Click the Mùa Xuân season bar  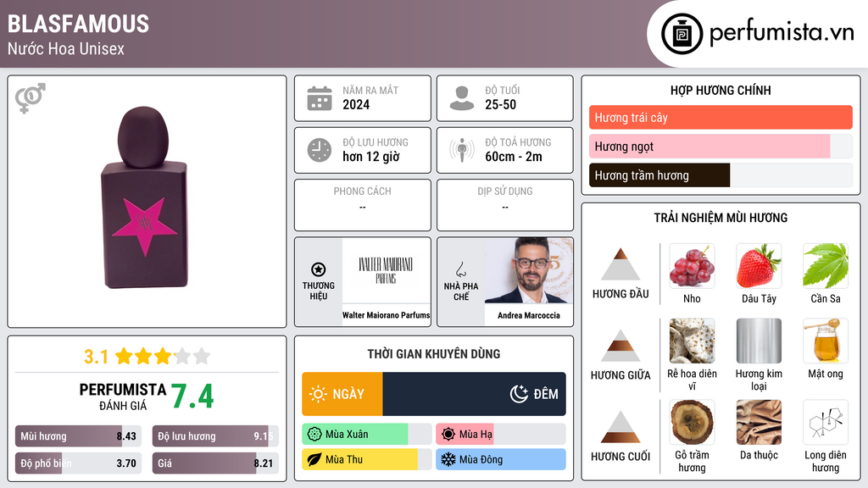[367, 435]
